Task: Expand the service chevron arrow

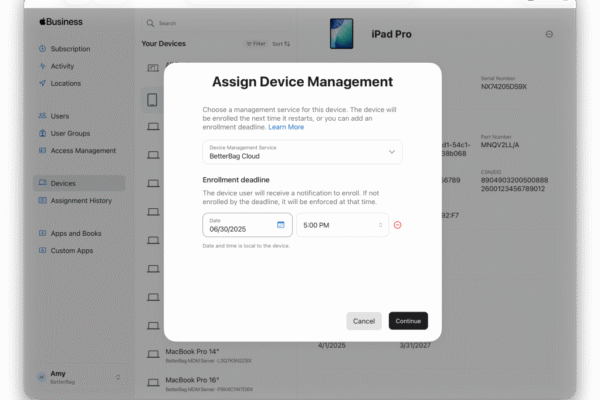Action: pyautogui.click(x=392, y=152)
